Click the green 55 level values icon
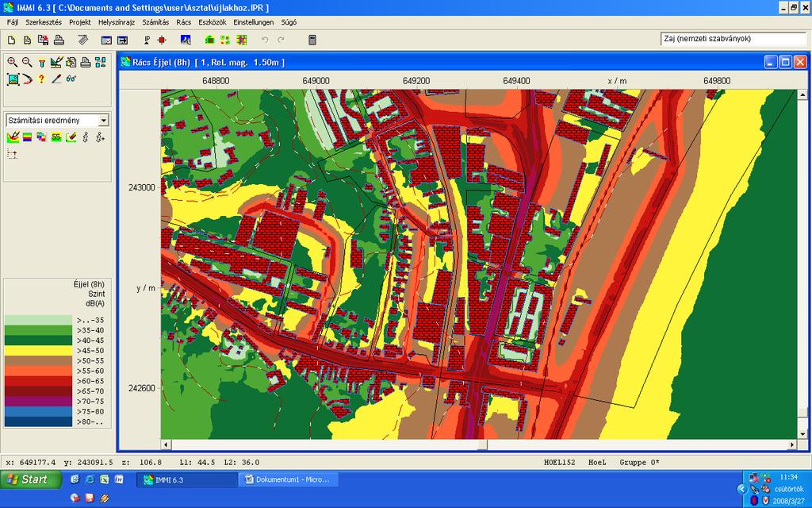 pyautogui.click(x=56, y=137)
